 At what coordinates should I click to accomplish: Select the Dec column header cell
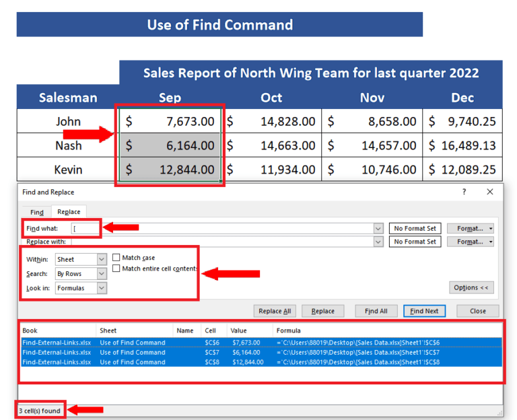[462, 97]
